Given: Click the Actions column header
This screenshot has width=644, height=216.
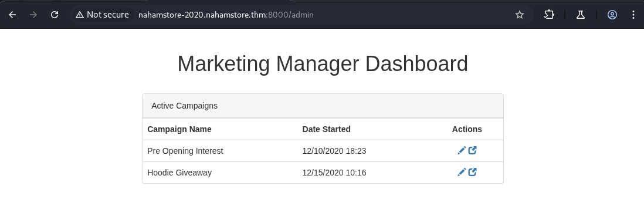Looking at the screenshot, I should click(x=467, y=129).
